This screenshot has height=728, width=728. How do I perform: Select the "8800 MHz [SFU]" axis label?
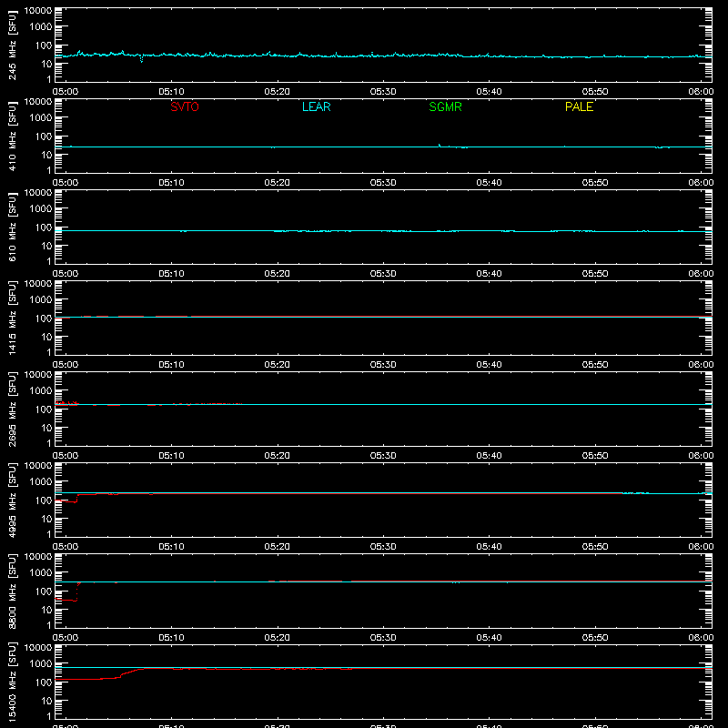(x=12, y=591)
